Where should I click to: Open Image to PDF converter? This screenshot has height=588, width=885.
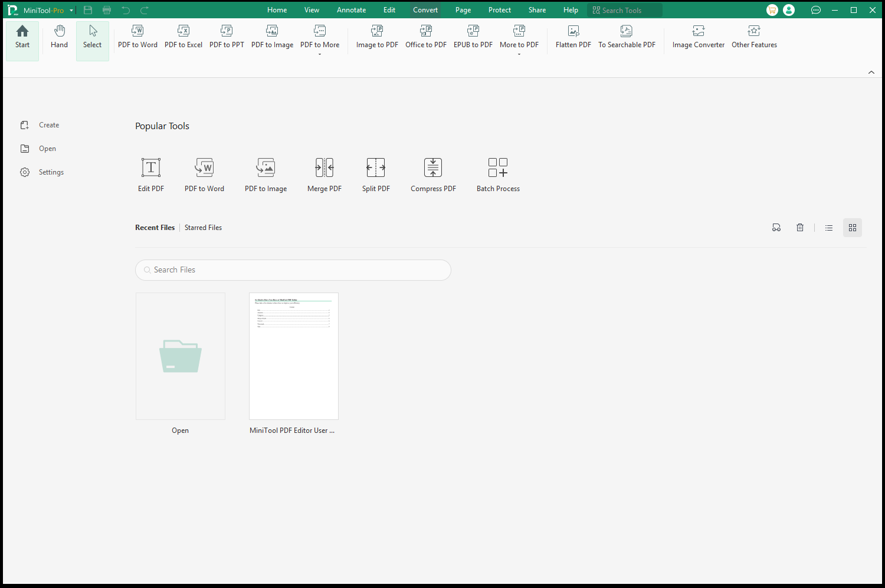(377, 37)
